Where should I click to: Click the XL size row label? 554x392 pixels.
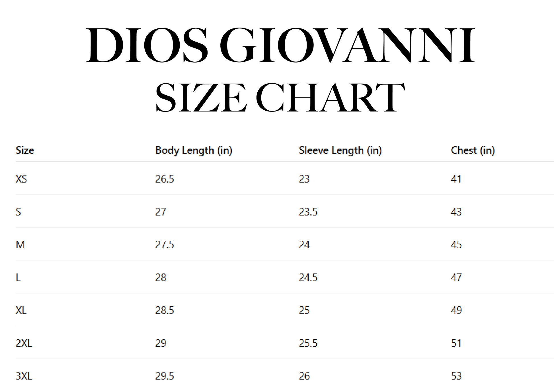(21, 310)
